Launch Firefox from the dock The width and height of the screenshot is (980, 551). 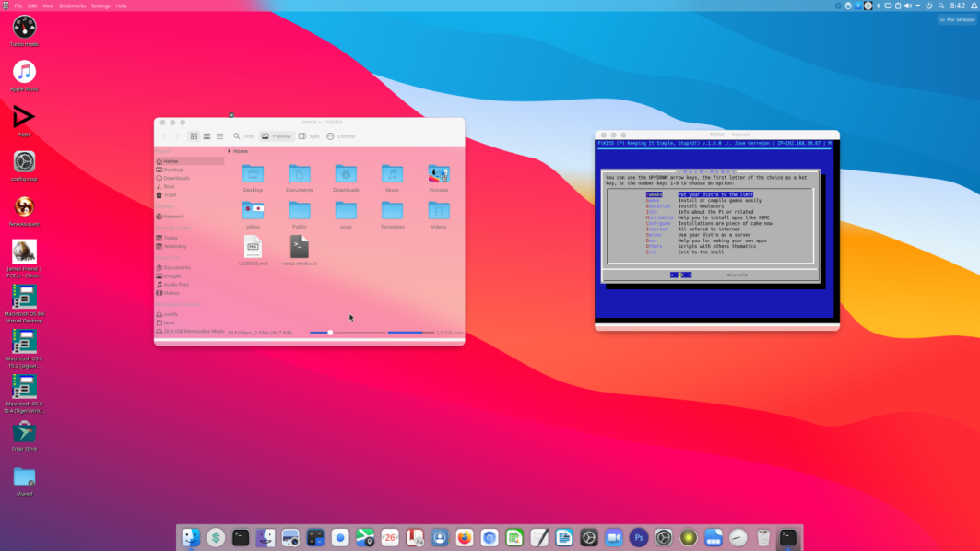[464, 537]
